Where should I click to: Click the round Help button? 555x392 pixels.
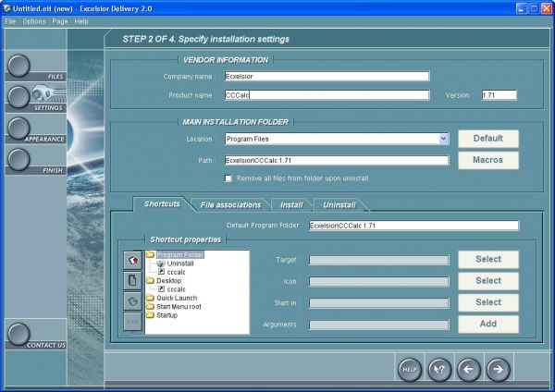tap(410, 370)
